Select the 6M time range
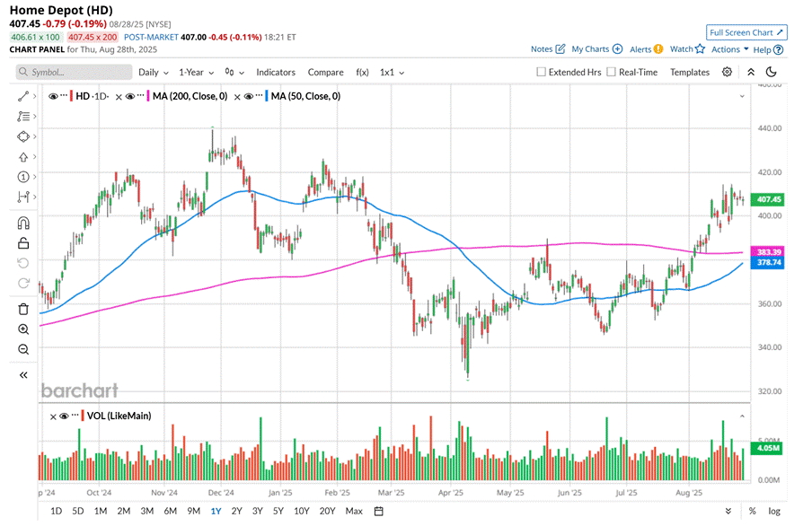The width and height of the screenshot is (812, 526). pos(171,512)
